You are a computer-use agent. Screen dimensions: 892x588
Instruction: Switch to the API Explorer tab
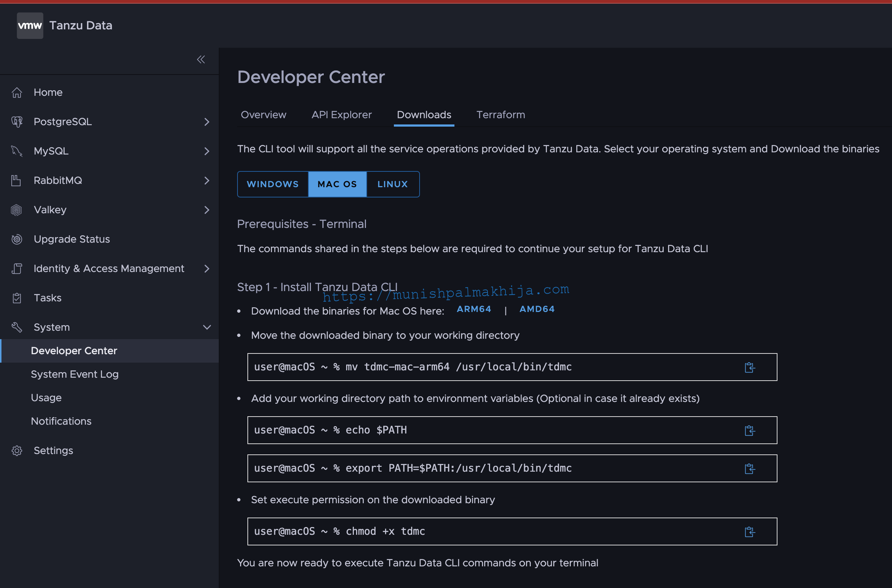click(342, 115)
